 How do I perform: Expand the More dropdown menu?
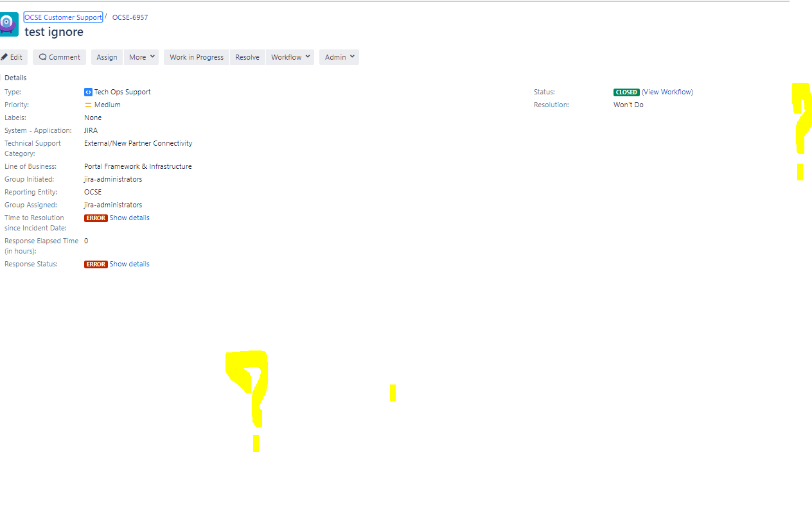tap(141, 57)
